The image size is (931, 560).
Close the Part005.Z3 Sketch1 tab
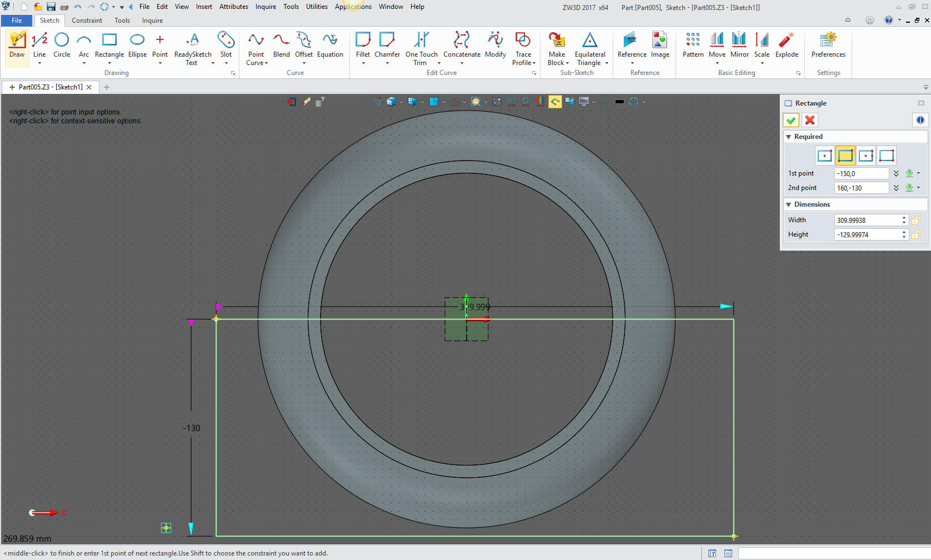(89, 87)
